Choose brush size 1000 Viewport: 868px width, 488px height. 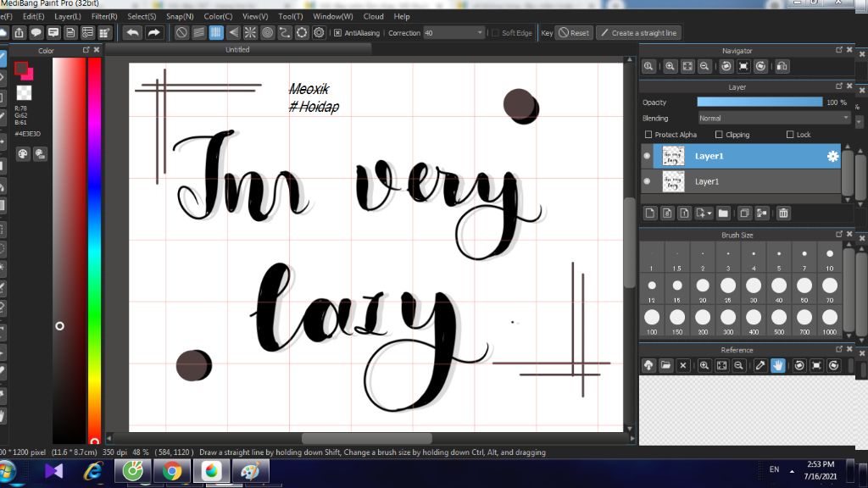829,321
